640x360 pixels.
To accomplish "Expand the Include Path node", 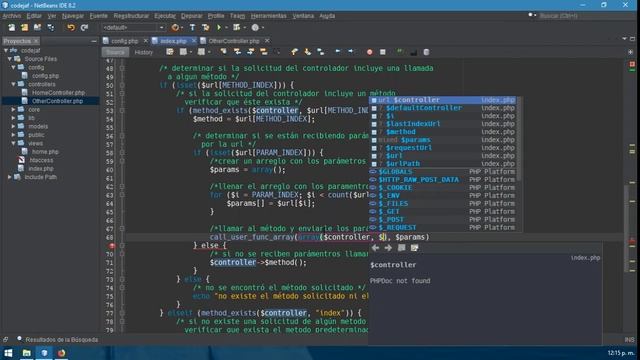I will coord(10,177).
